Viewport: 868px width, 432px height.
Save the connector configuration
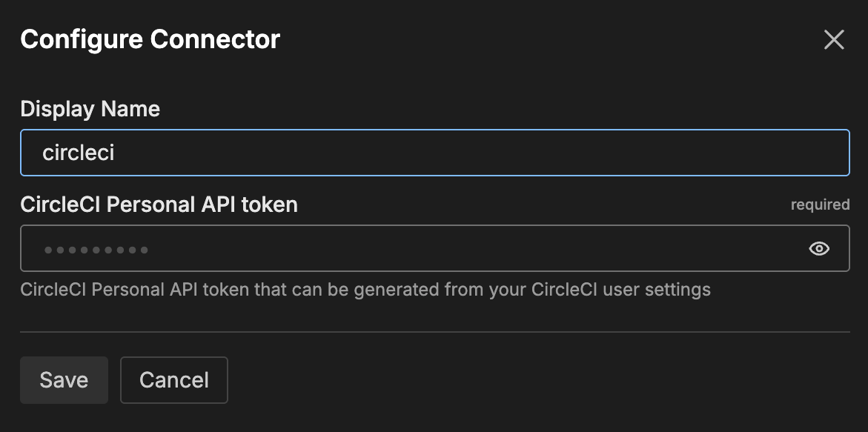click(64, 380)
